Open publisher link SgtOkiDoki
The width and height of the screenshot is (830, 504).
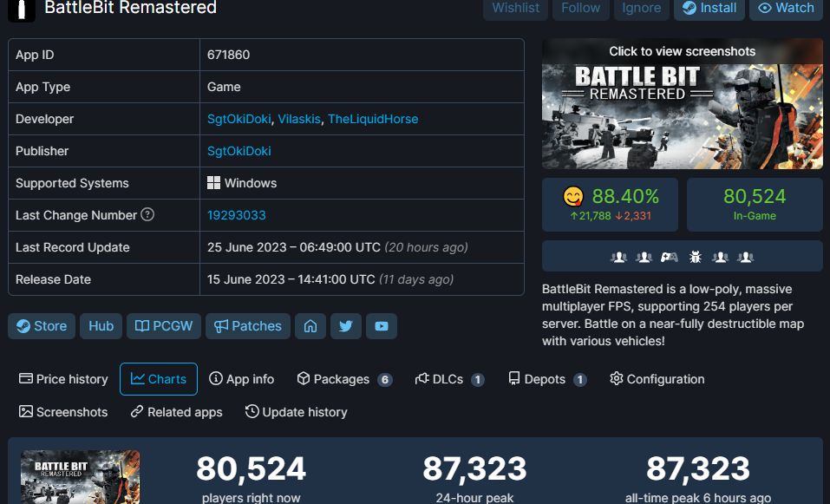239,151
